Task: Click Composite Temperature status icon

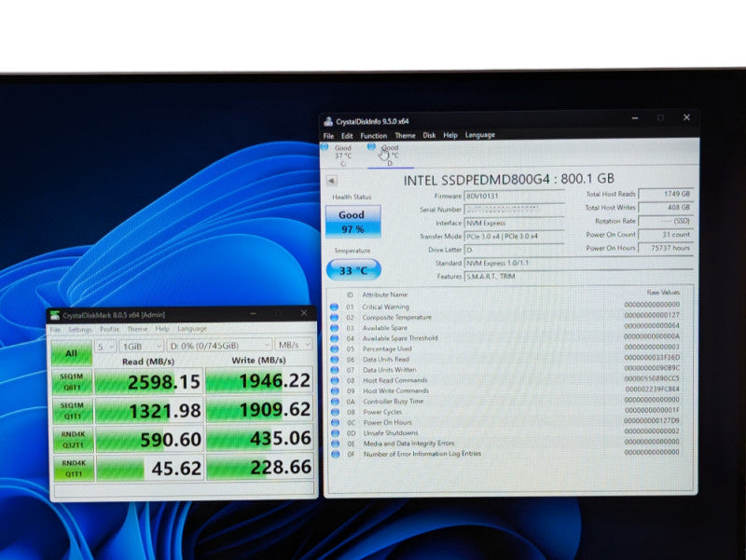Action: point(334,318)
